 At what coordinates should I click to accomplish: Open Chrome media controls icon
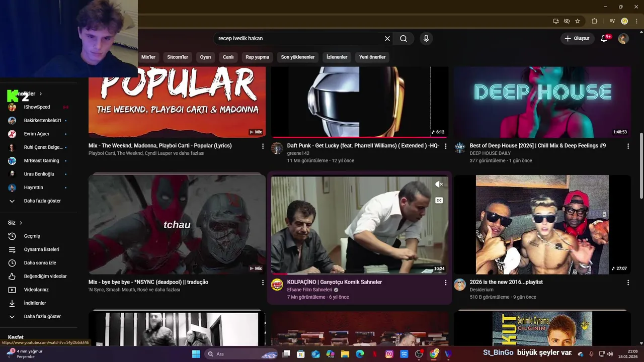612,21
